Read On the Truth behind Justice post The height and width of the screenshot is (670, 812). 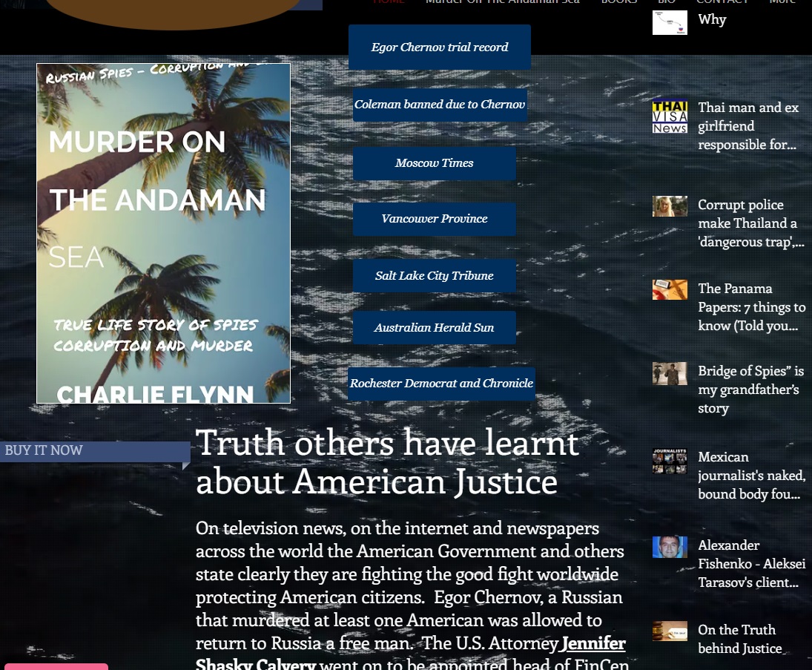click(x=740, y=639)
